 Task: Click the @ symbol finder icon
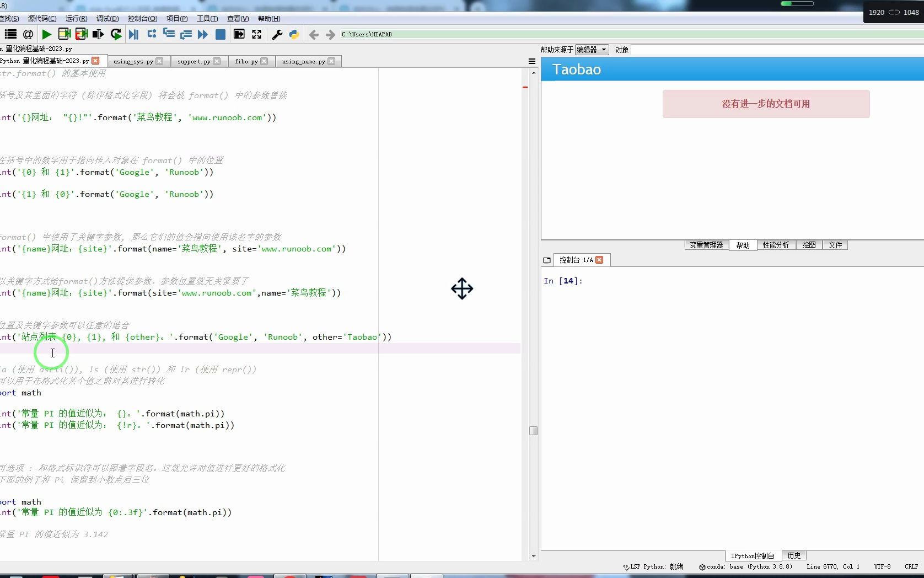(x=28, y=34)
